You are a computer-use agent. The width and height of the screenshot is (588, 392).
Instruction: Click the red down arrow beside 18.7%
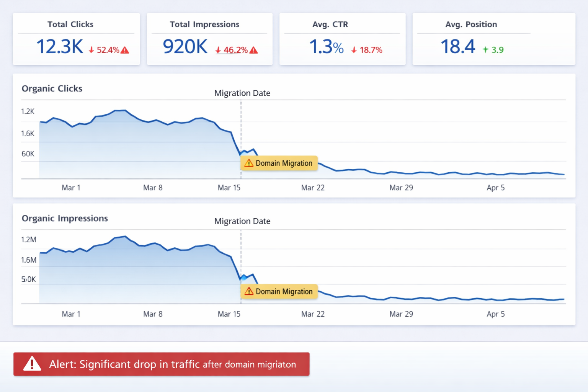click(354, 50)
